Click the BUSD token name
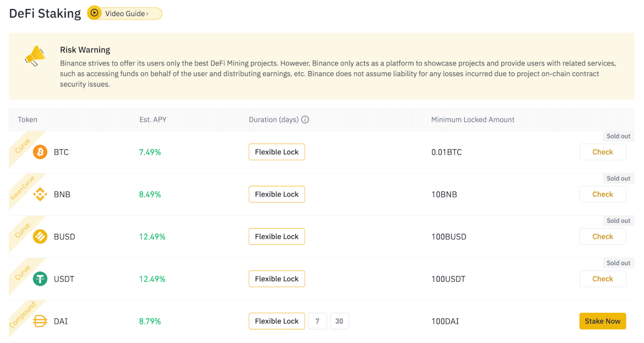The image size is (644, 343). click(x=64, y=237)
